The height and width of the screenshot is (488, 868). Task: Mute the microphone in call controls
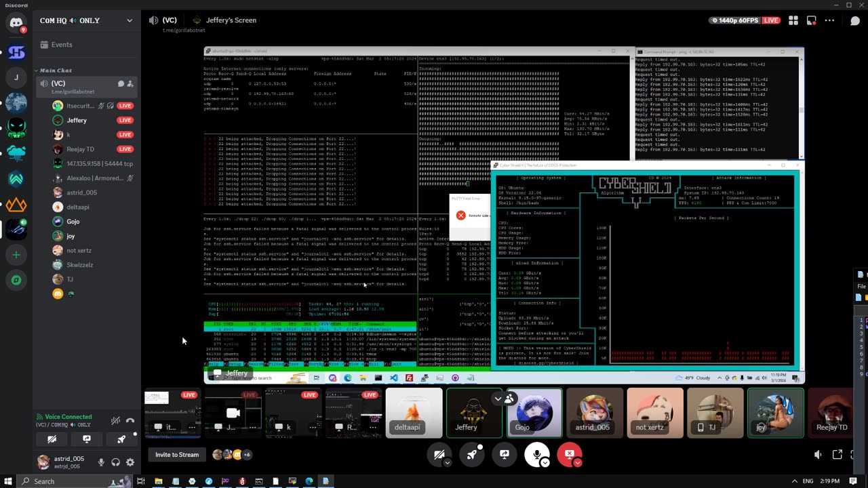pos(537,454)
